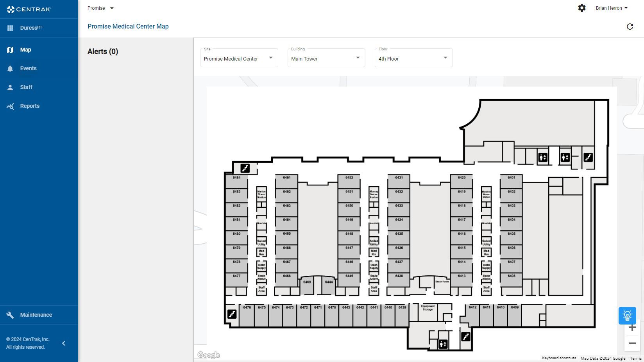
Task: Select room 6439 on the map
Action: point(402,316)
